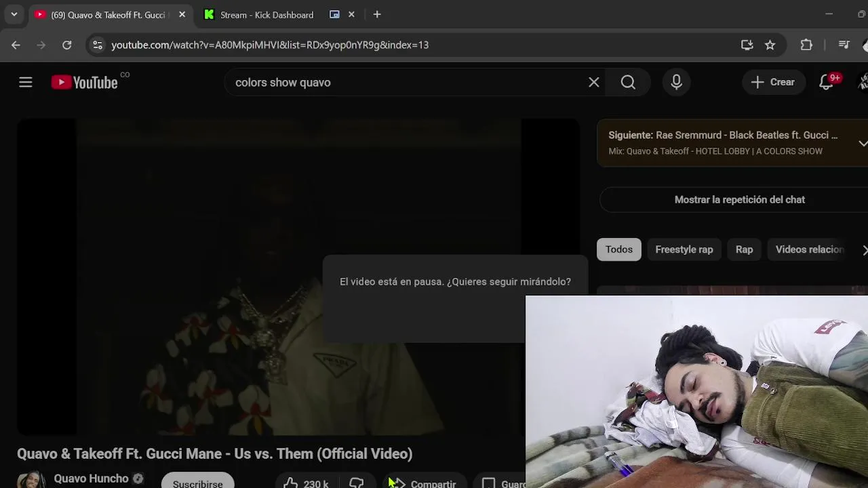The image size is (868, 488).
Task: Go back using browser back arrow
Action: (x=16, y=45)
